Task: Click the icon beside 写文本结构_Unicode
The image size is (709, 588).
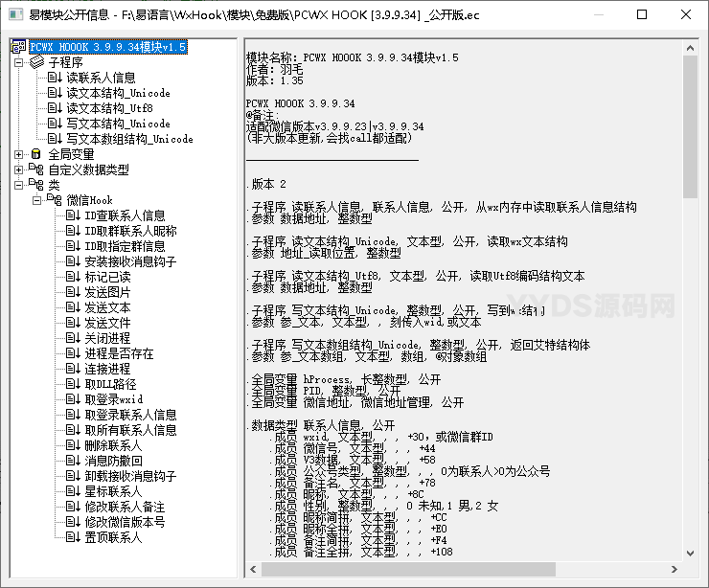Action: [x=55, y=124]
